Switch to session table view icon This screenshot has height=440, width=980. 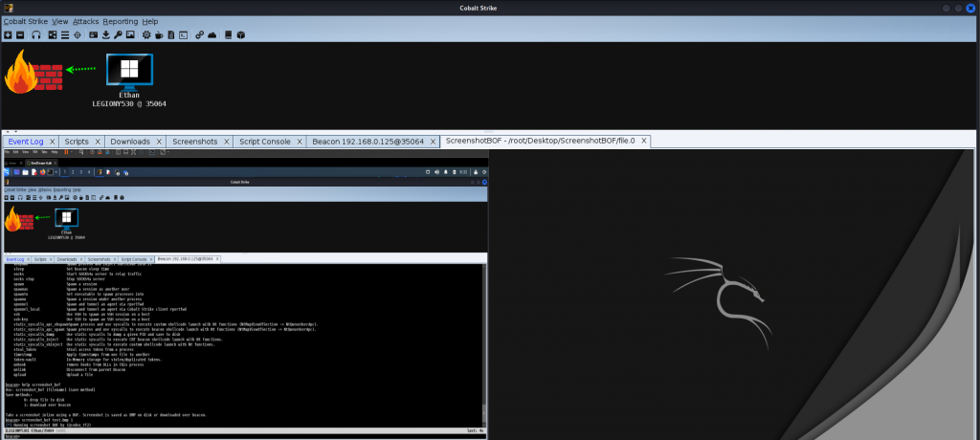65,35
